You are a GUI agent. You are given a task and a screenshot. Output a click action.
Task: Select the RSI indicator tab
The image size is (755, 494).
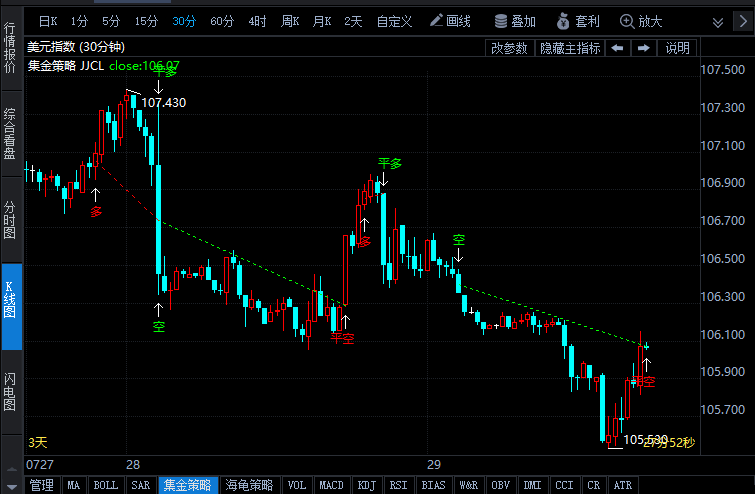point(398,485)
